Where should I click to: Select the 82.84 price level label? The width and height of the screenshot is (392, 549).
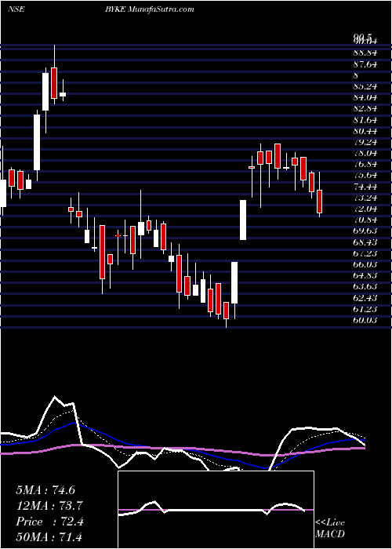point(365,108)
